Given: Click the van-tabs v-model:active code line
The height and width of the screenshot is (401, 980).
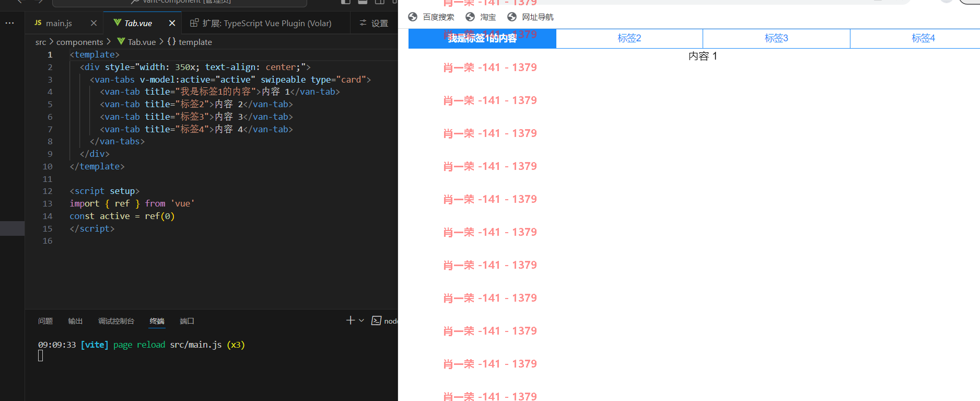Looking at the screenshot, I should [230, 79].
